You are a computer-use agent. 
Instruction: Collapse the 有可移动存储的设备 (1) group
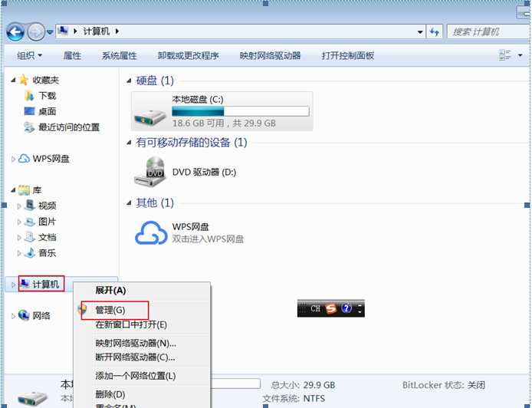(x=129, y=143)
